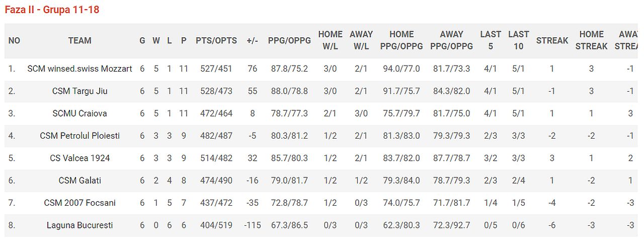Click the LAST 10 column header

point(518,40)
